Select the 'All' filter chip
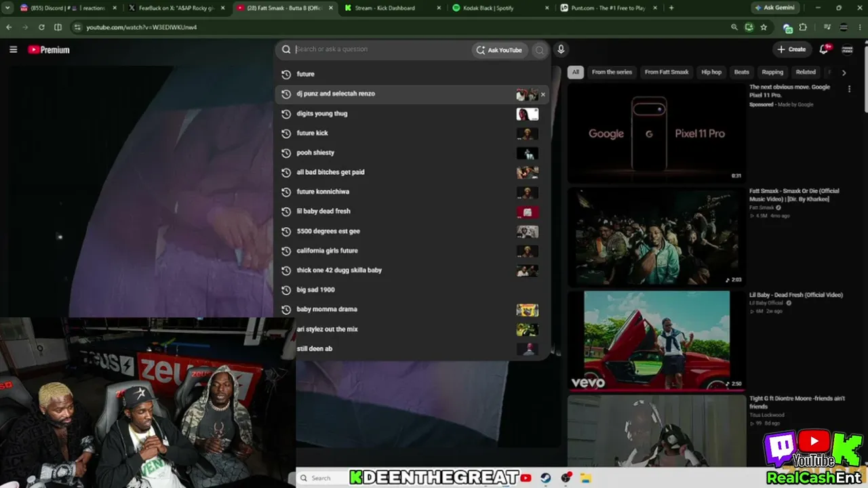This screenshot has width=868, height=488. [x=576, y=72]
